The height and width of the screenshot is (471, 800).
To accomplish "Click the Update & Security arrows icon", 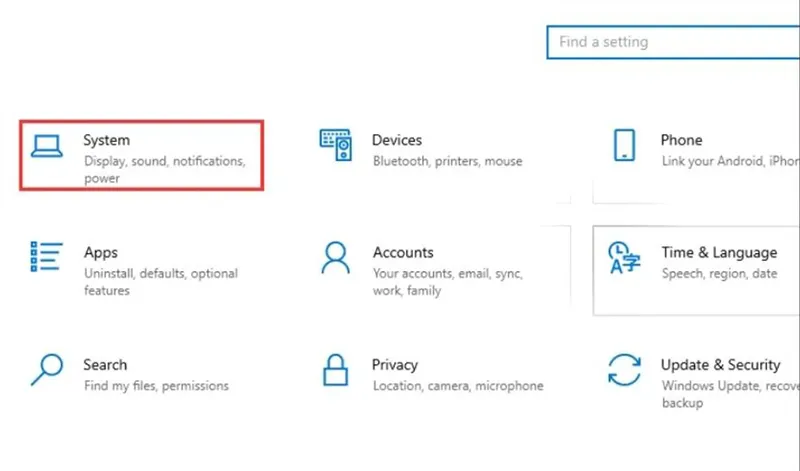I will (624, 370).
